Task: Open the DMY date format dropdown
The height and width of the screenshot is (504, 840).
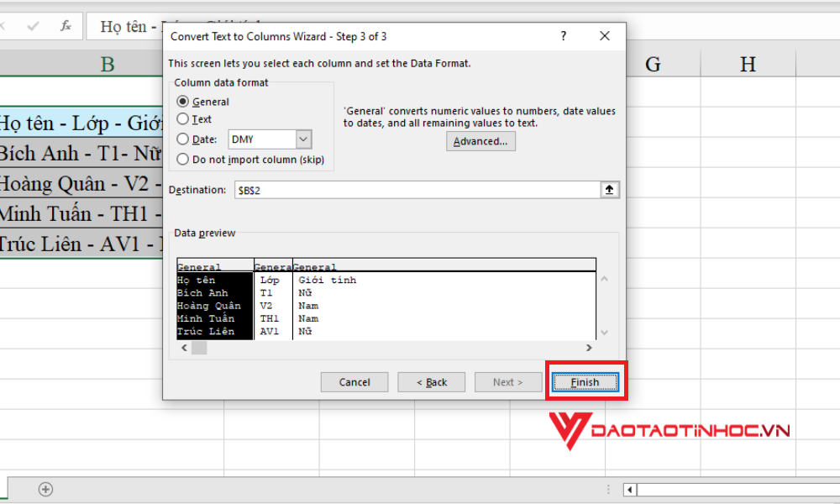Action: (302, 139)
